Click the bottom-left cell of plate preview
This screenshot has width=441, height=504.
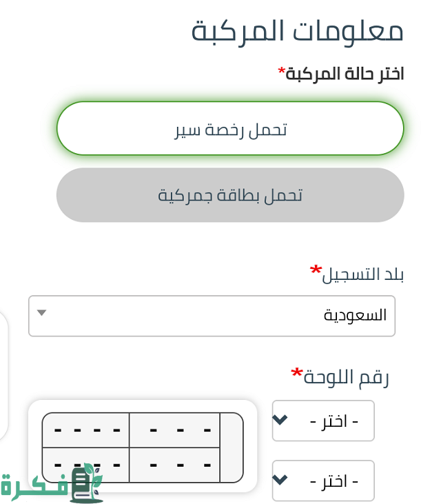[86, 465]
